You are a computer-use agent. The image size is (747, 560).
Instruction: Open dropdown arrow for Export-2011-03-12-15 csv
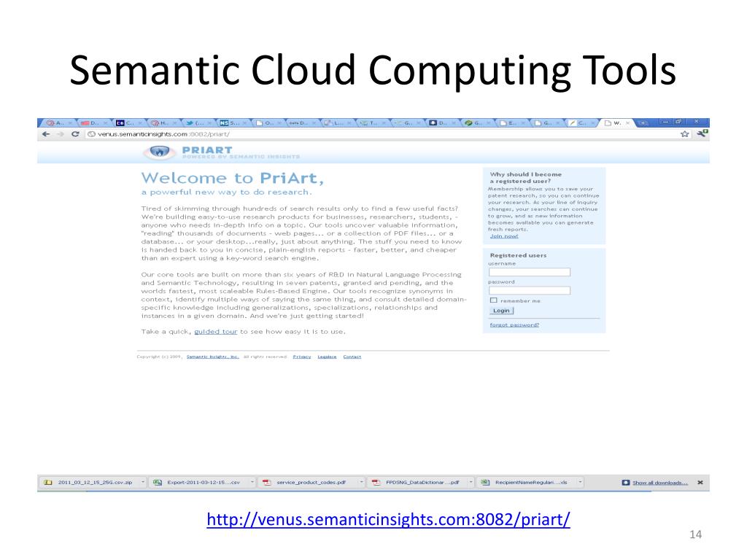click(x=252, y=483)
